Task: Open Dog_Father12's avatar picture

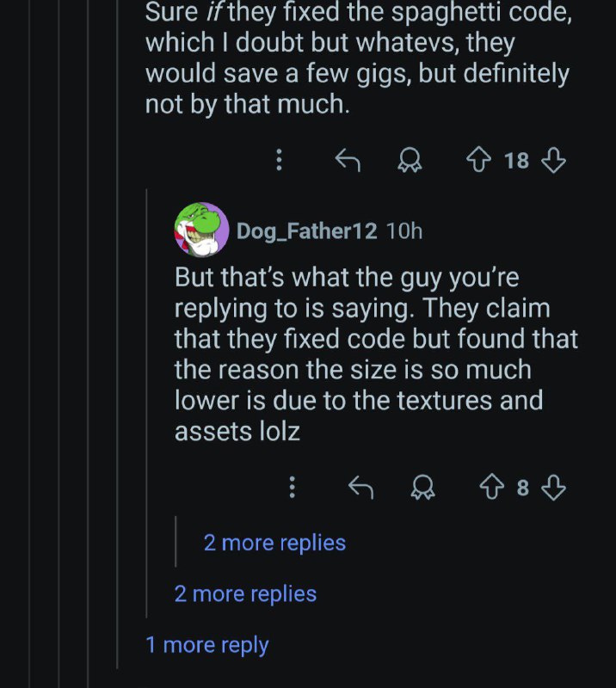Action: (x=201, y=230)
